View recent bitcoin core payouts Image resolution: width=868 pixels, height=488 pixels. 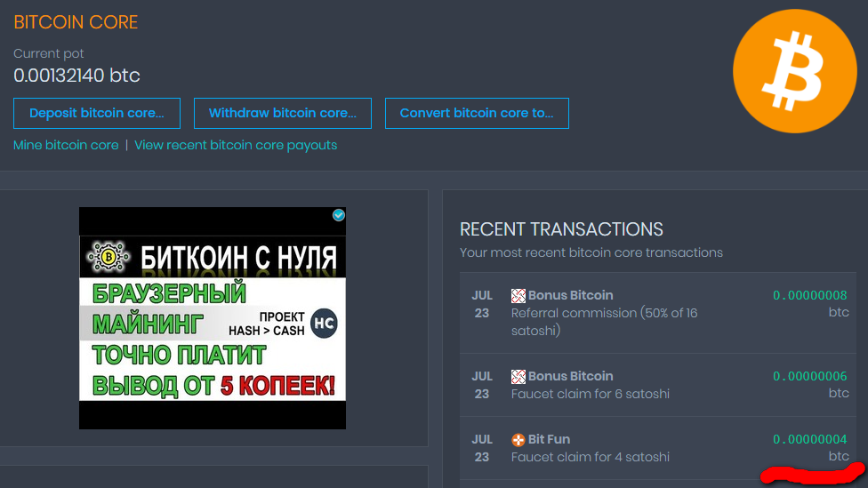tap(236, 145)
